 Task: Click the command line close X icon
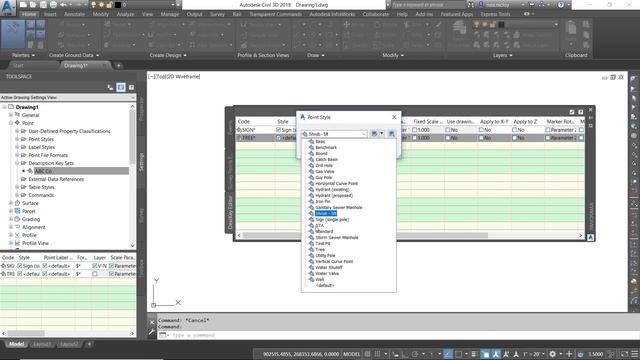152,322
